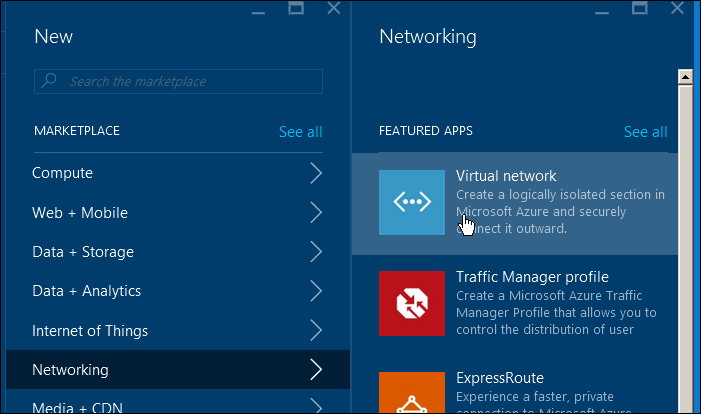Image resolution: width=701 pixels, height=414 pixels.
Task: Select the Media + CDN category
Action: tap(178, 402)
